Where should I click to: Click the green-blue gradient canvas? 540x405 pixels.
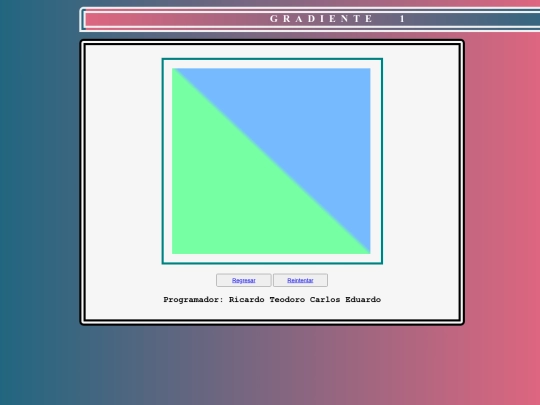tap(271, 161)
